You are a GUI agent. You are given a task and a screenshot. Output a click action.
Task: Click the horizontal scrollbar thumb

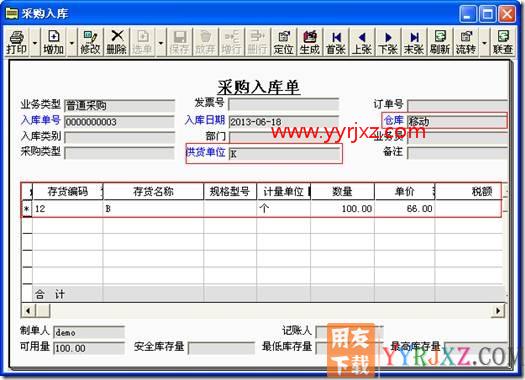[x=43, y=311]
